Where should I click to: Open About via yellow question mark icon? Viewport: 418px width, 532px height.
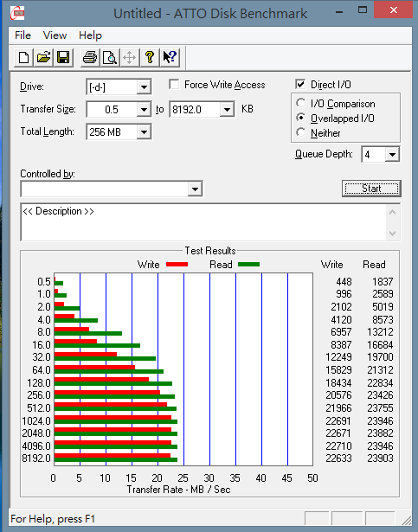pyautogui.click(x=150, y=57)
